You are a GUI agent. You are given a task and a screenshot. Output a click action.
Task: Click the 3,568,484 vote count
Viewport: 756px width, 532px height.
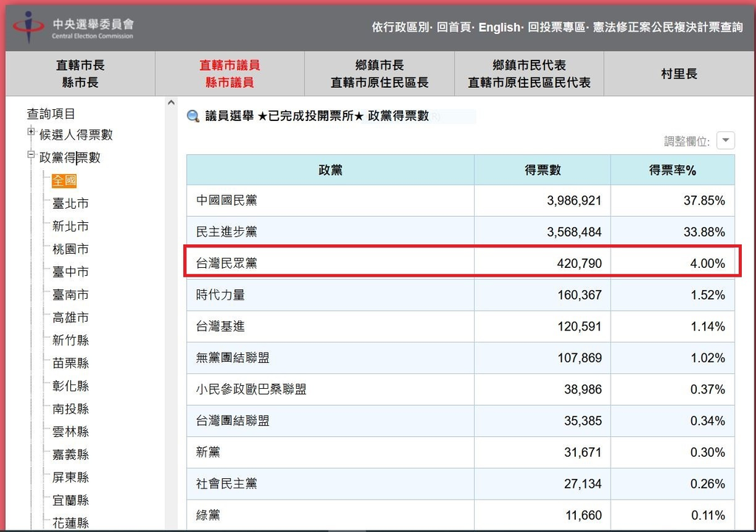pos(574,232)
